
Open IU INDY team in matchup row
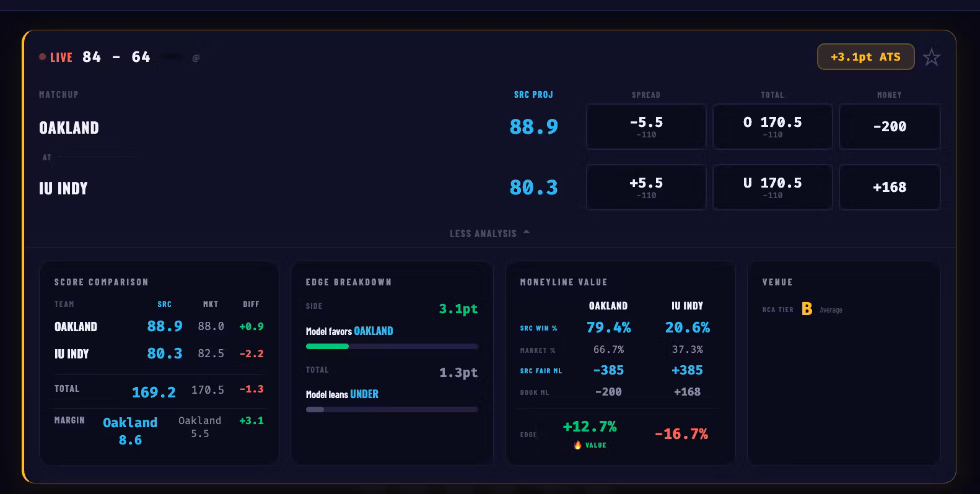coord(63,188)
